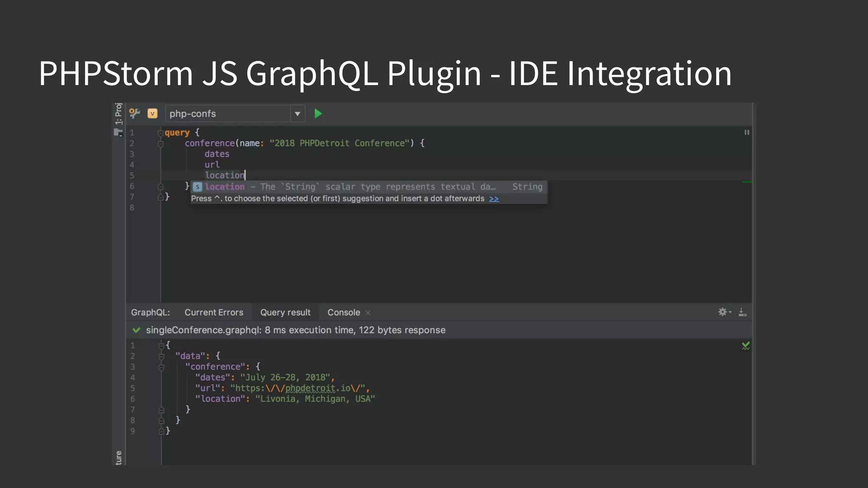The image size is (868, 488).
Task: Select the Console tab
Action: (343, 312)
